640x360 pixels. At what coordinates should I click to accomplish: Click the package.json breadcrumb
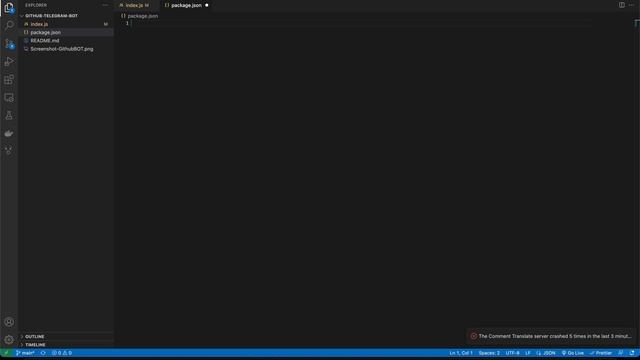click(142, 16)
